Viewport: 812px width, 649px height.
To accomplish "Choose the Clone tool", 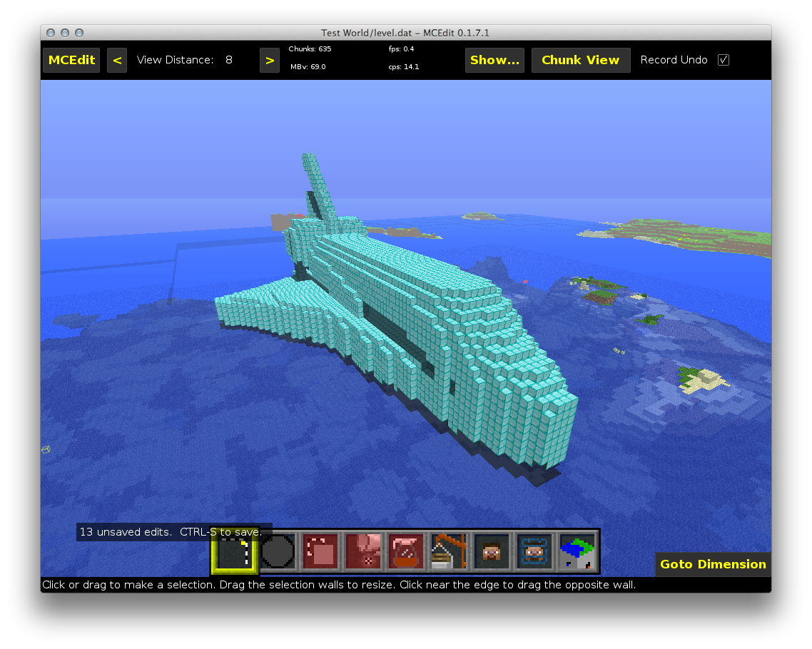I will 320,552.
